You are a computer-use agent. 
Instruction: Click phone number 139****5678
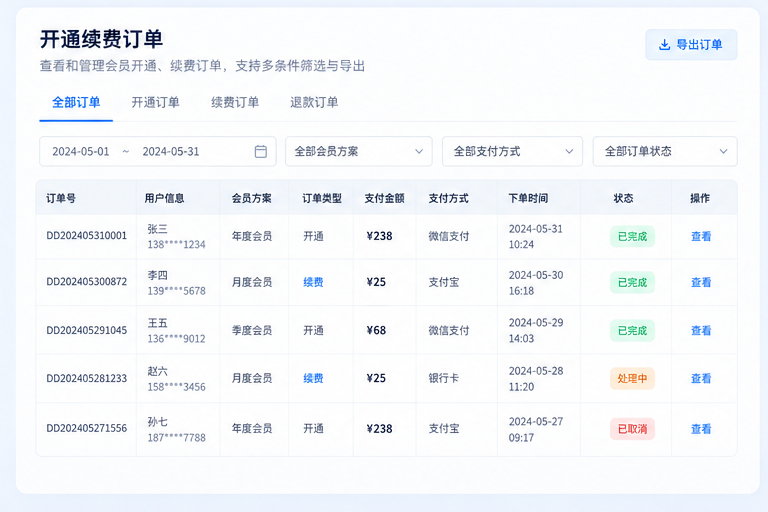pos(177,291)
